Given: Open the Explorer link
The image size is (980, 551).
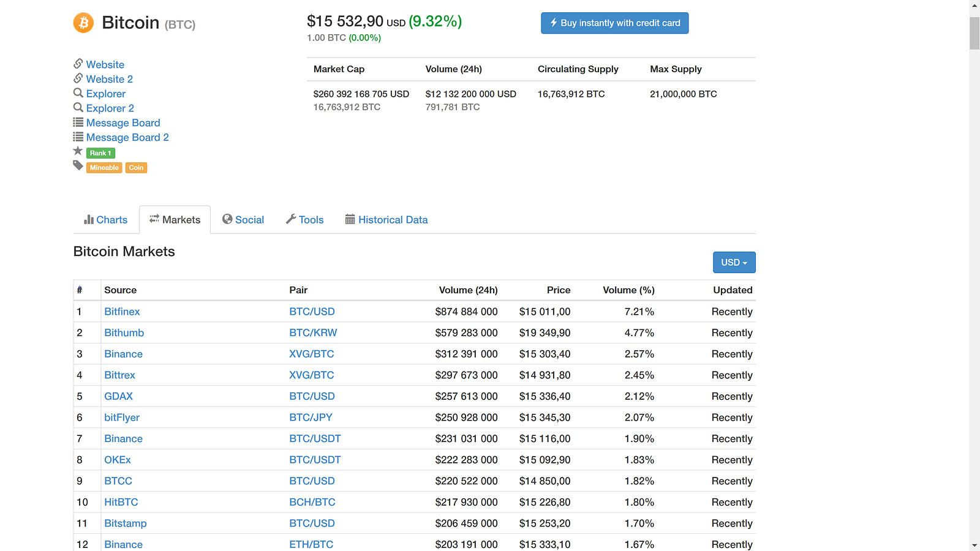Looking at the screenshot, I should [106, 94].
